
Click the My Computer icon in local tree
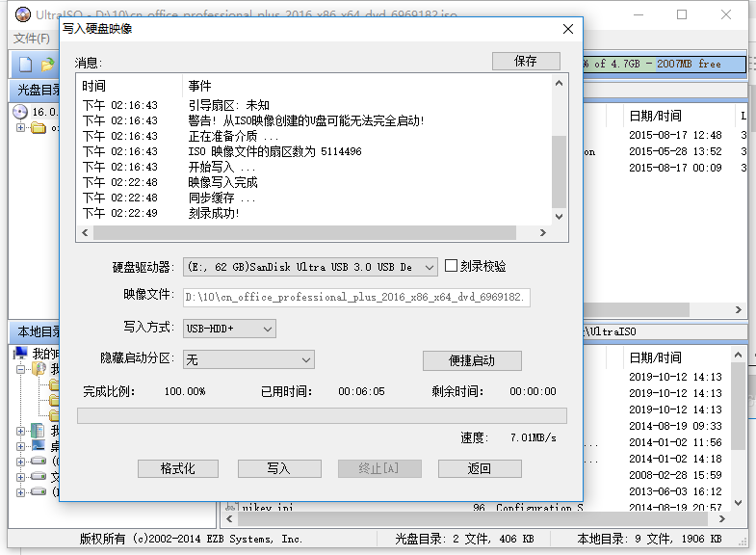(20, 353)
